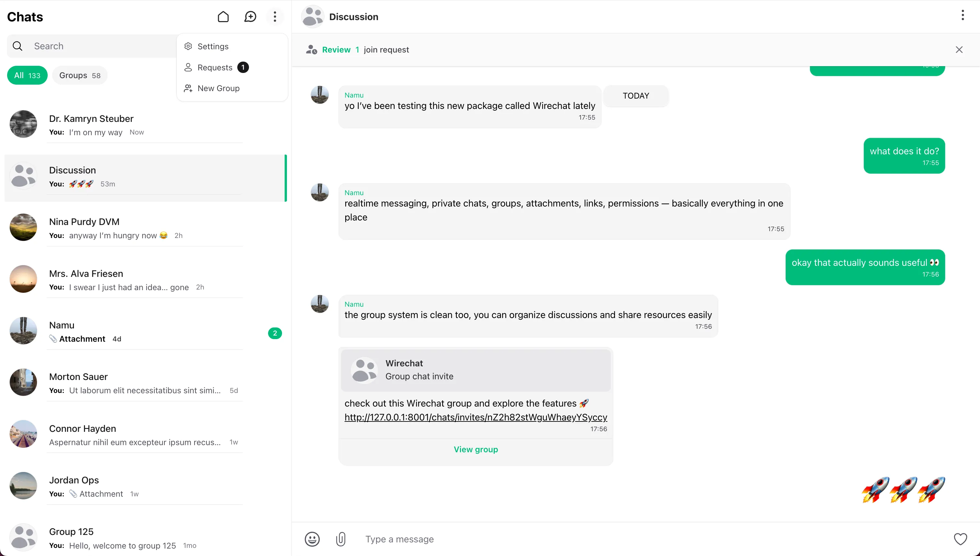Send a heart reaction

(x=960, y=539)
